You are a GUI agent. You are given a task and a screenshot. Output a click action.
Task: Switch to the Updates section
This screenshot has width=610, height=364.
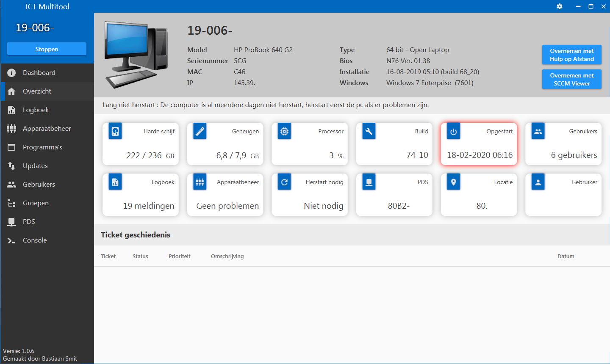pyautogui.click(x=35, y=166)
